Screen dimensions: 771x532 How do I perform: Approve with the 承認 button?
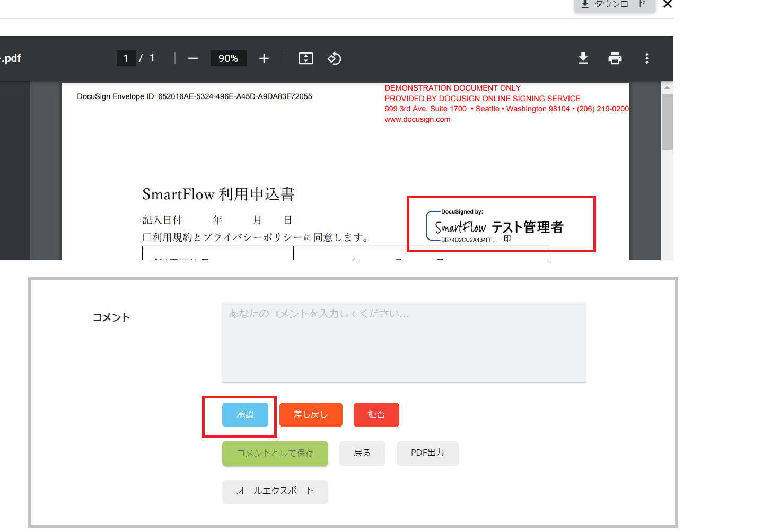pyautogui.click(x=245, y=414)
